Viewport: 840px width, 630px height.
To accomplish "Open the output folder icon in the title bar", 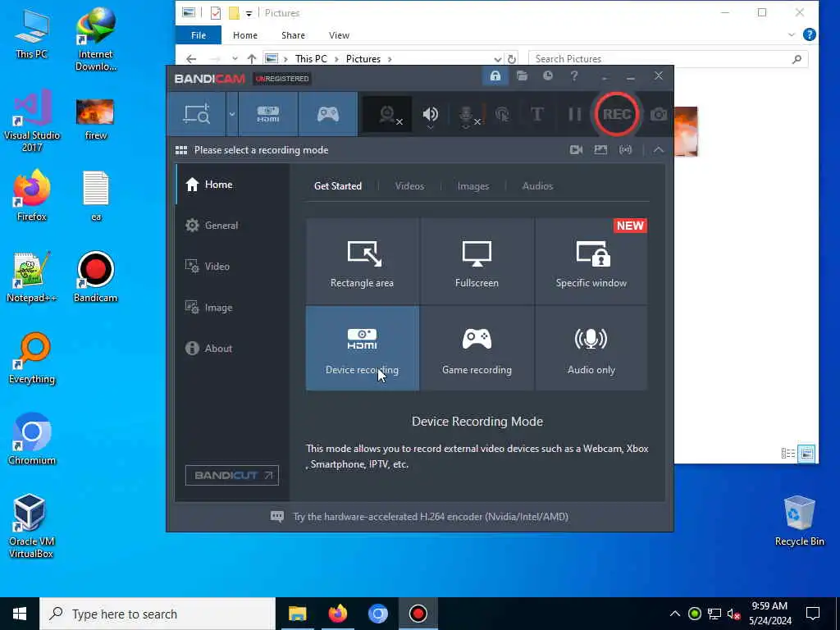I will tap(522, 76).
